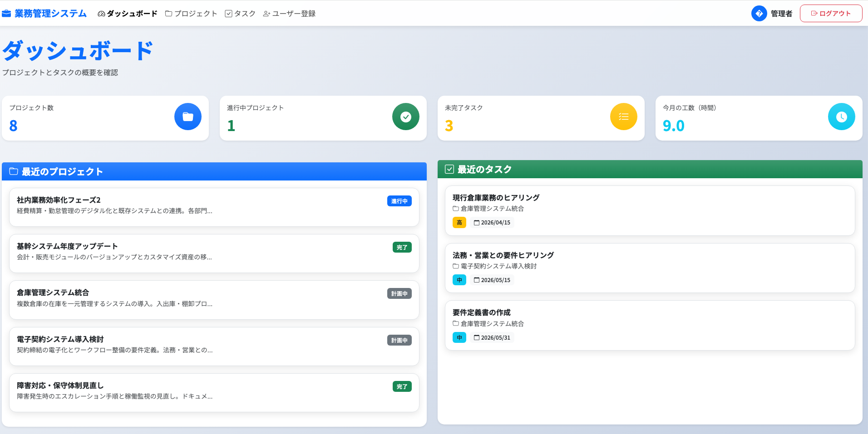Click the folder icon in 最近のプロジェクト header
The image size is (868, 434).
pos(13,171)
